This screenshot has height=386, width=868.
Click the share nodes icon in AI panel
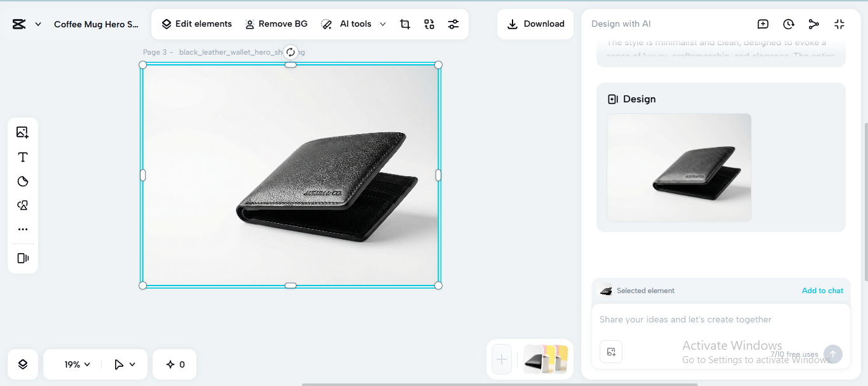click(x=814, y=24)
